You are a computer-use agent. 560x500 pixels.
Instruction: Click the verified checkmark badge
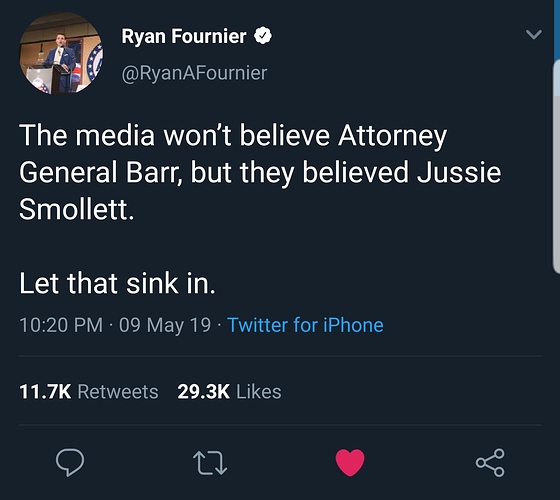pyautogui.click(x=263, y=36)
